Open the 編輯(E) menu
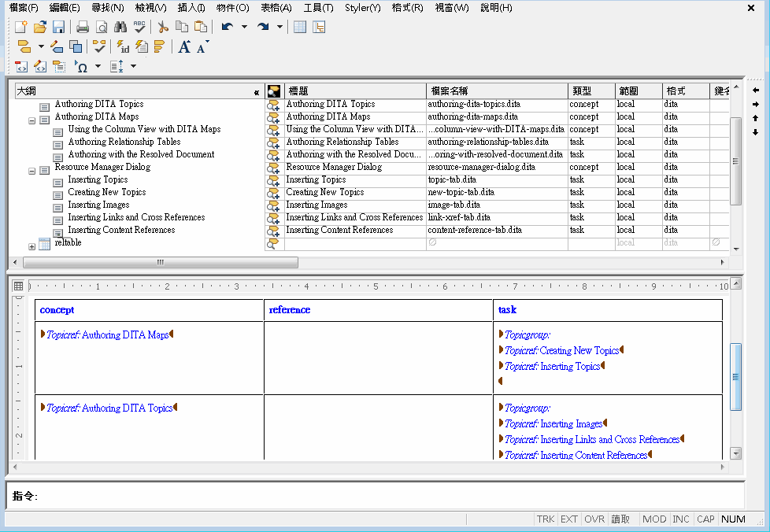The image size is (770, 532). click(65, 8)
